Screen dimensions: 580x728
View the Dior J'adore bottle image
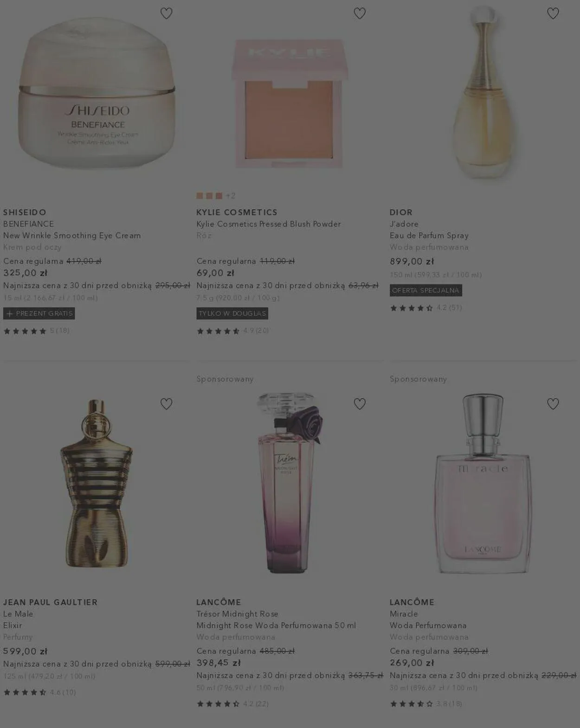(483, 93)
